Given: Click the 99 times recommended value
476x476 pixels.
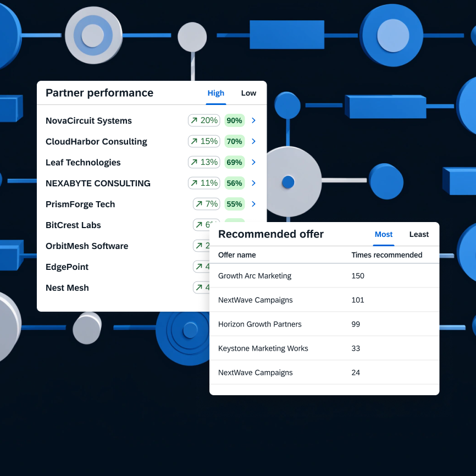Looking at the screenshot, I should 356,324.
